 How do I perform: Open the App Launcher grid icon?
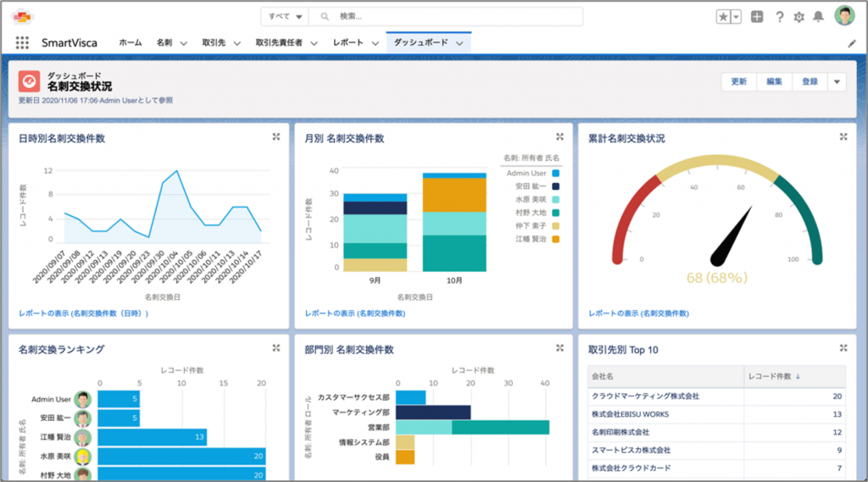click(x=22, y=42)
